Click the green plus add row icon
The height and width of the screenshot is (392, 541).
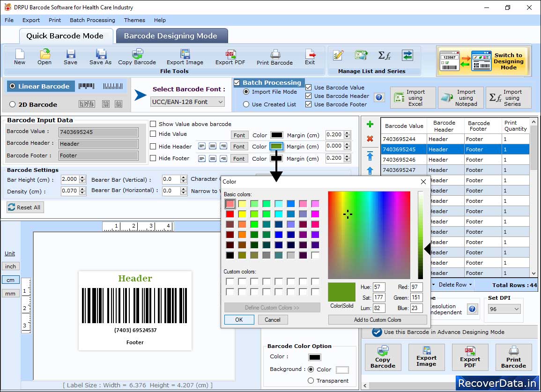(x=370, y=125)
